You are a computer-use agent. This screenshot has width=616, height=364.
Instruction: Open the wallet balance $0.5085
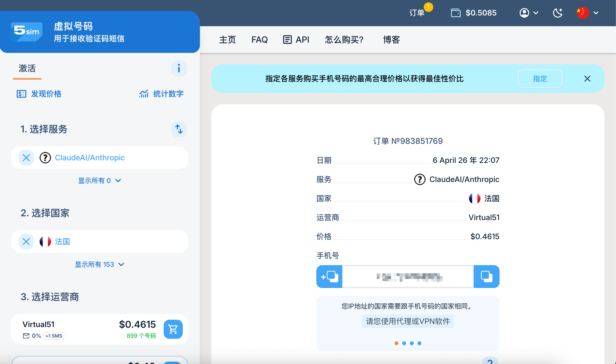[473, 13]
